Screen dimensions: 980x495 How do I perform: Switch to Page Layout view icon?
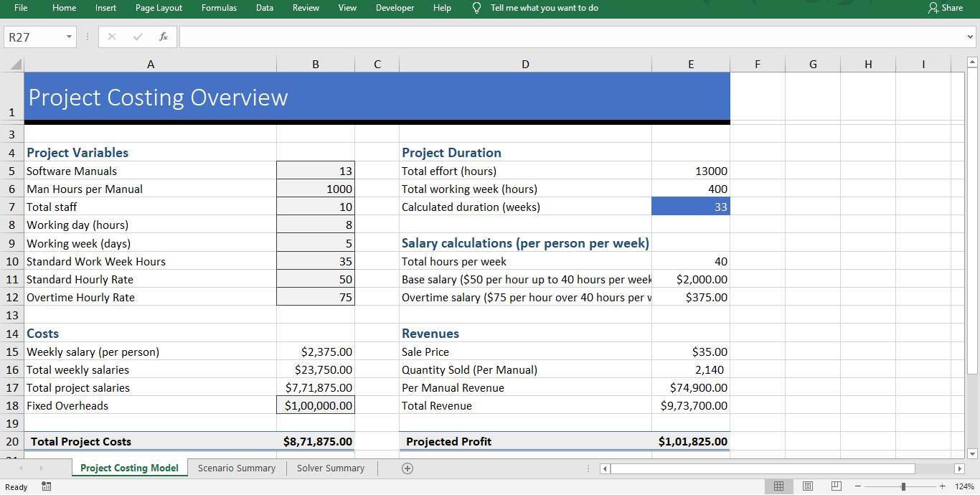tap(808, 486)
